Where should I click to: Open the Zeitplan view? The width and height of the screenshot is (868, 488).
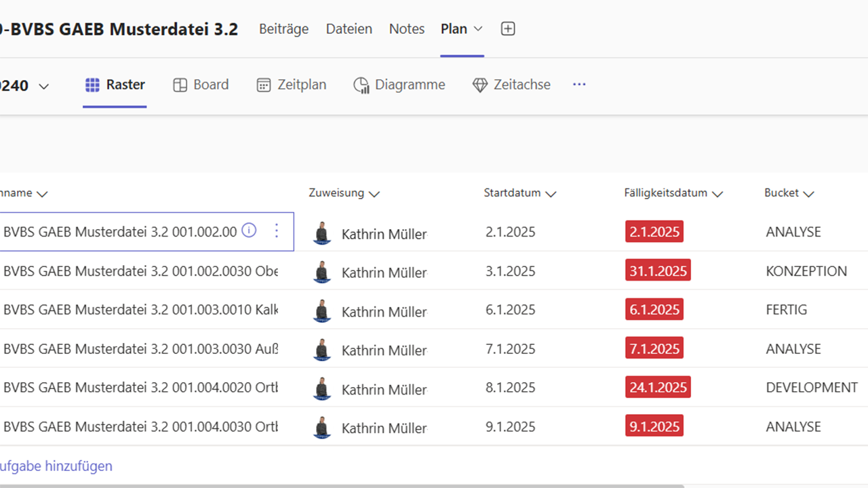(292, 85)
